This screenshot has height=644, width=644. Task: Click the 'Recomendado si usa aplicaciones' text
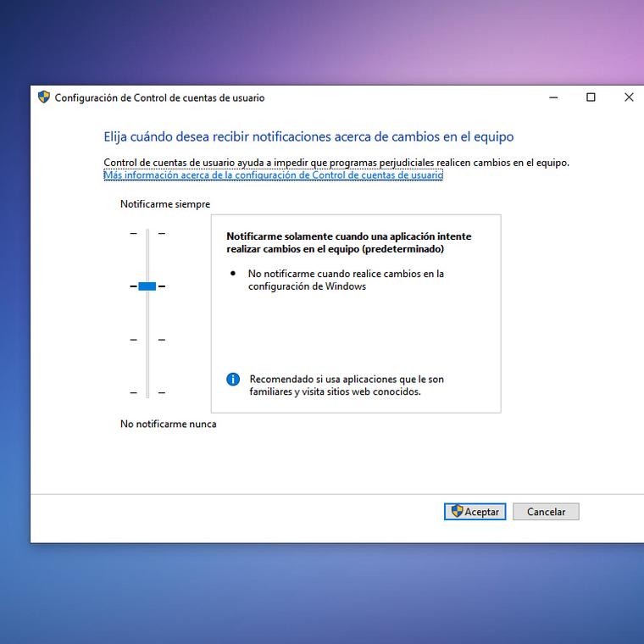(x=346, y=386)
